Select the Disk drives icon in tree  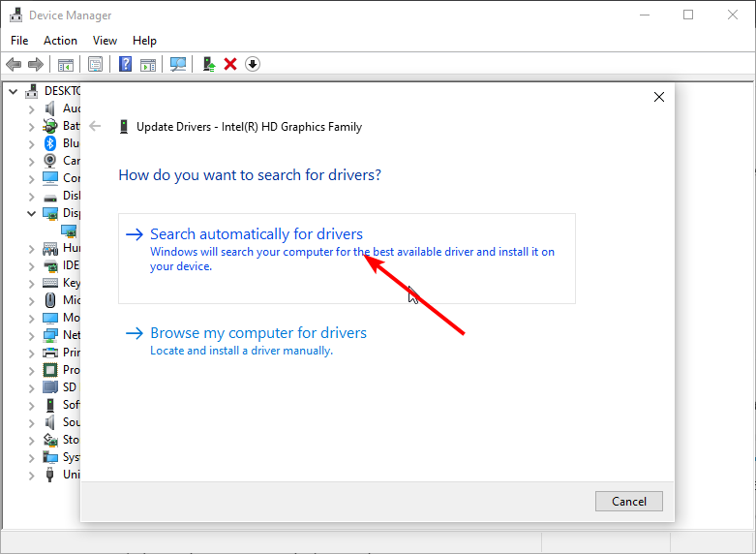point(50,198)
